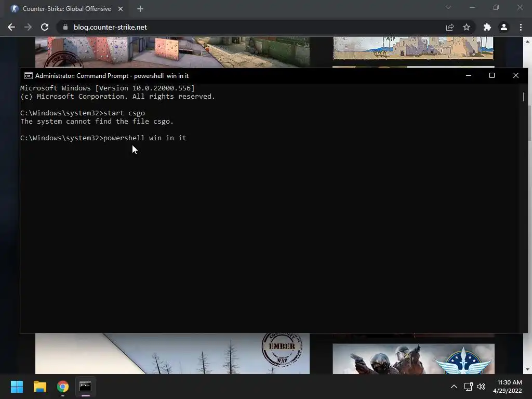Click the soldiers banner image in browser

pos(413,359)
